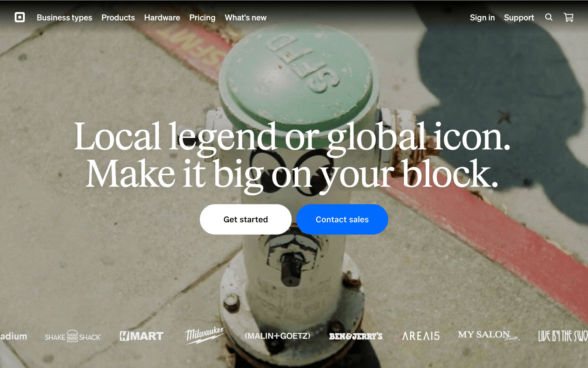Expand the Business types menu
588x368 pixels.
coord(64,17)
